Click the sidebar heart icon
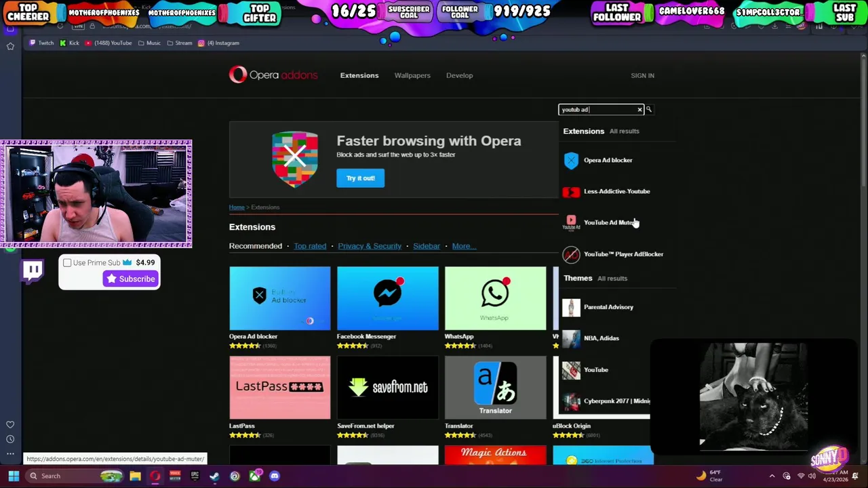The image size is (868, 488). 10,424
